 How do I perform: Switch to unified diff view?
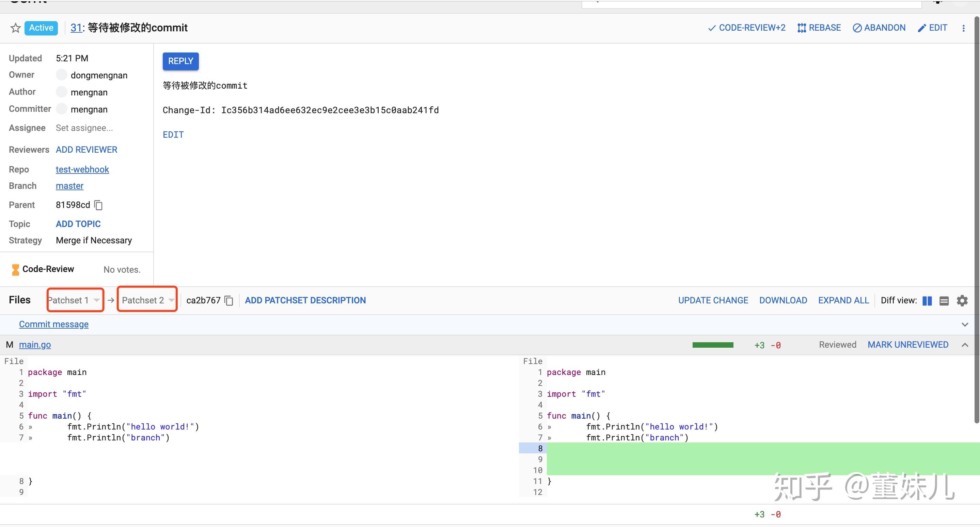(x=944, y=300)
